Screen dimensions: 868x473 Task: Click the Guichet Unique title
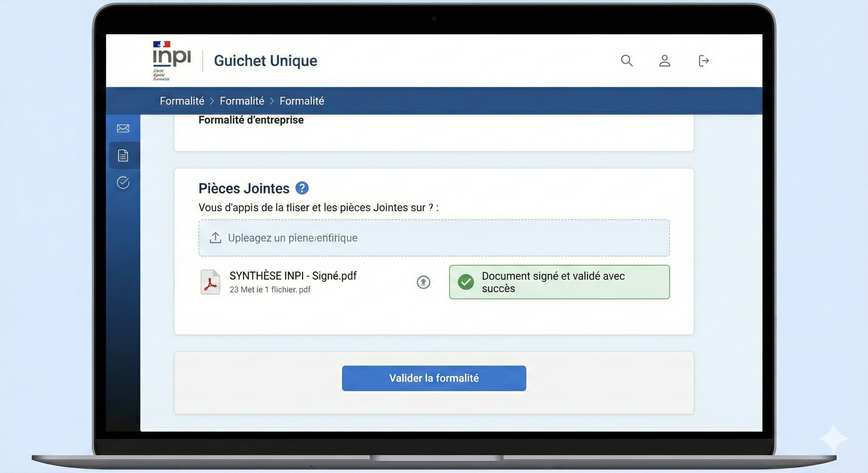coord(265,61)
